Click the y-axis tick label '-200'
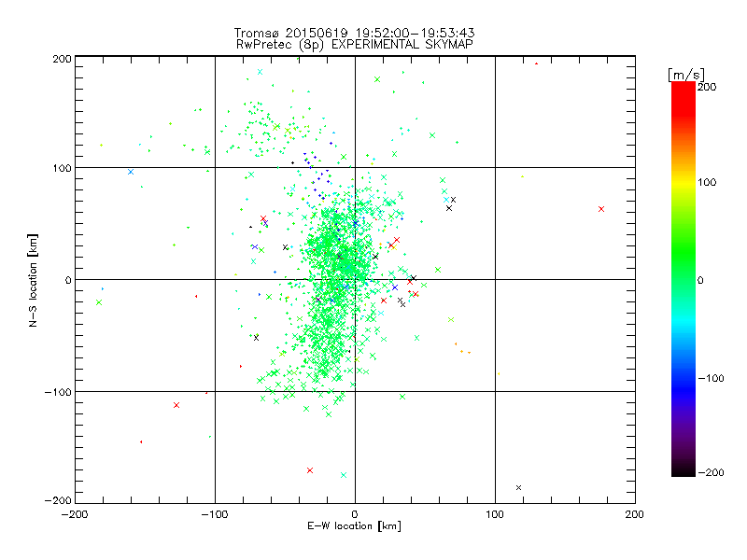 [x=58, y=500]
